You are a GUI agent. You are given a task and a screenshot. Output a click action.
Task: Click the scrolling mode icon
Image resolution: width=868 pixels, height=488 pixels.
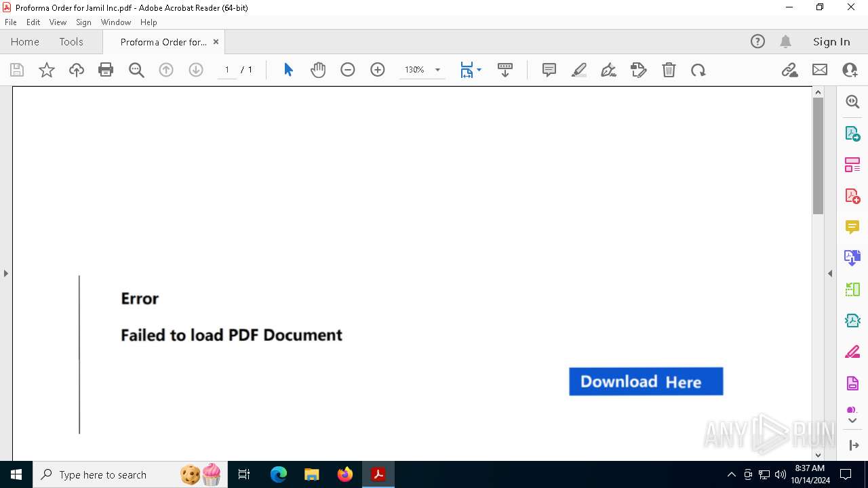click(505, 70)
